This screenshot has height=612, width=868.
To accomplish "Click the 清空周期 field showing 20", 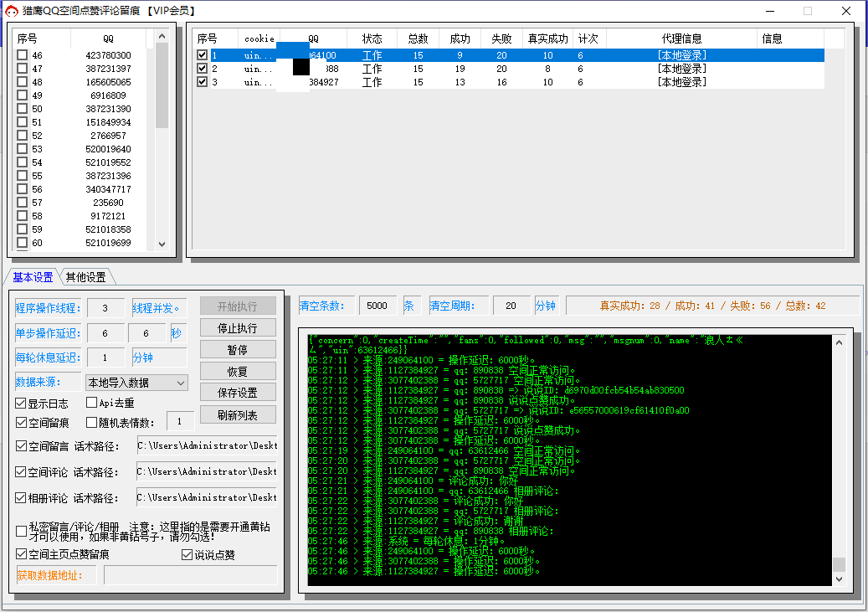I will [x=511, y=306].
